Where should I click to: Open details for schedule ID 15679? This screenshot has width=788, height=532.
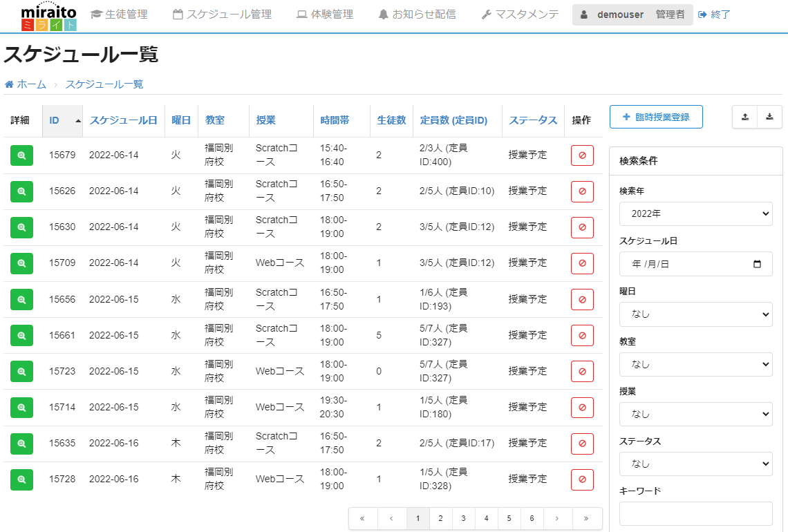21,155
